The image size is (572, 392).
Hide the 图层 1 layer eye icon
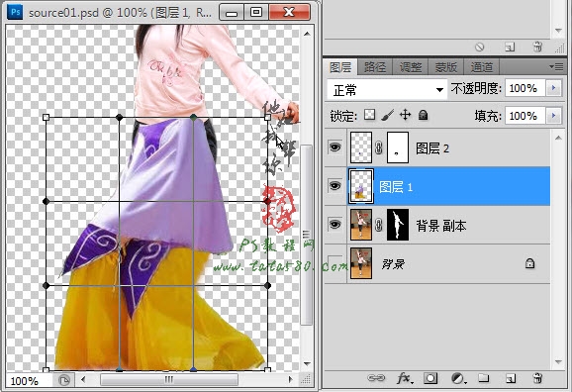(334, 186)
